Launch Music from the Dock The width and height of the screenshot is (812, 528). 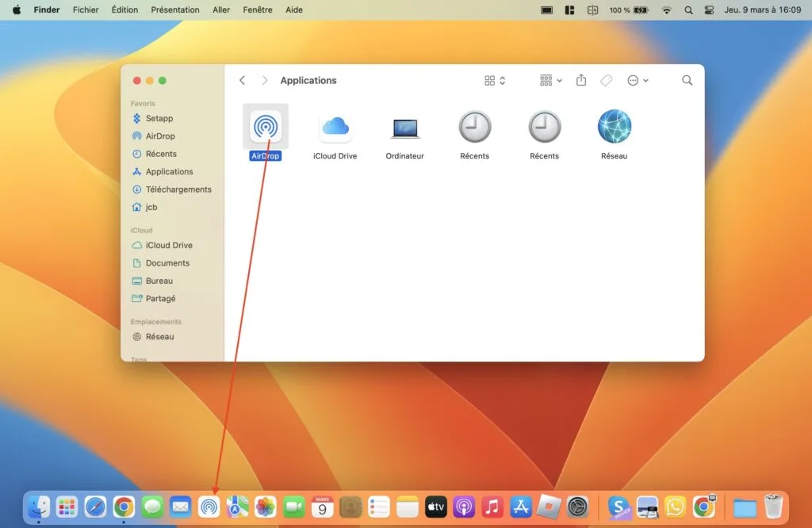click(492, 507)
